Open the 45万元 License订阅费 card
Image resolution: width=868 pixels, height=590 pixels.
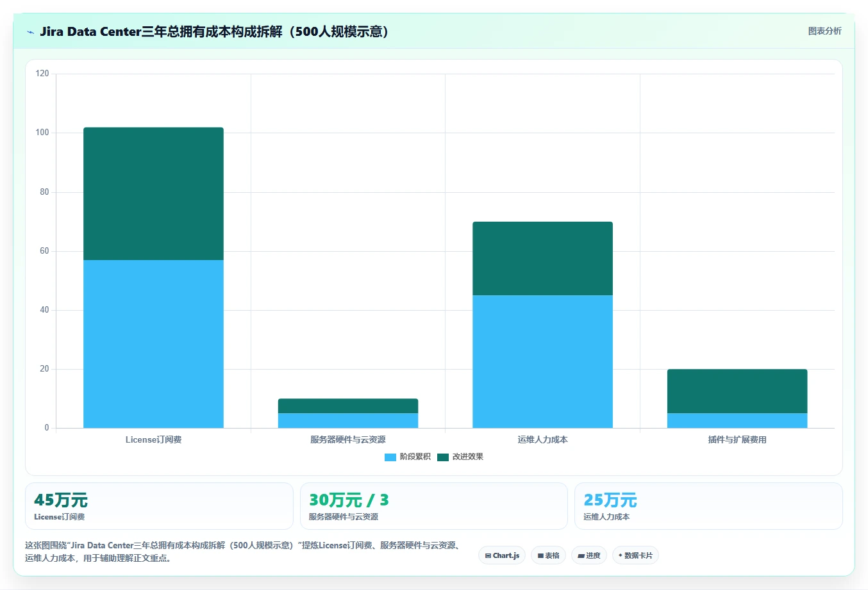coord(159,506)
